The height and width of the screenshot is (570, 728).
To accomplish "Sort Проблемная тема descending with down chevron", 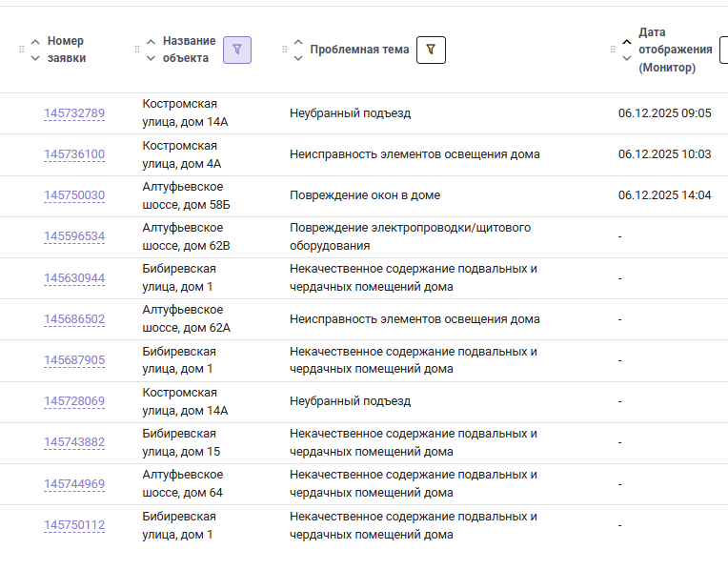I will tap(298, 58).
